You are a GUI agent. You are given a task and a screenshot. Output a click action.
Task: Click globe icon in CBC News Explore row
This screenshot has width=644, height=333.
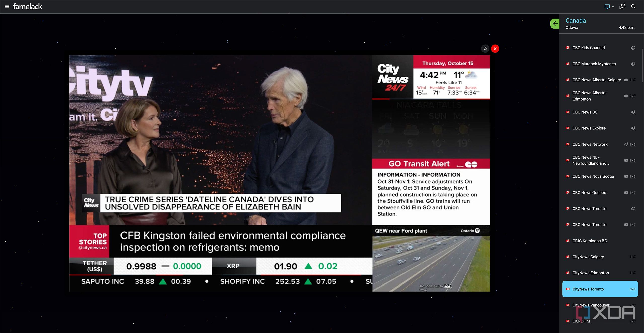633,128
